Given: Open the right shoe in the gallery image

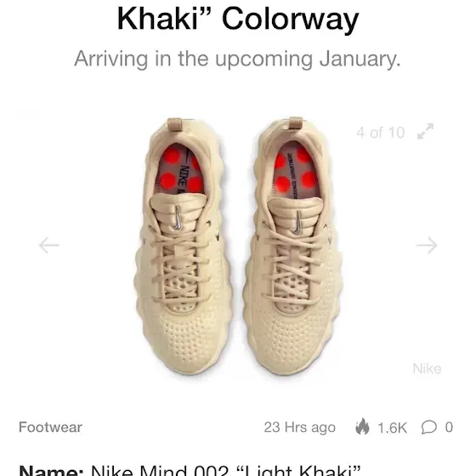Looking at the screenshot, I should (292, 246).
